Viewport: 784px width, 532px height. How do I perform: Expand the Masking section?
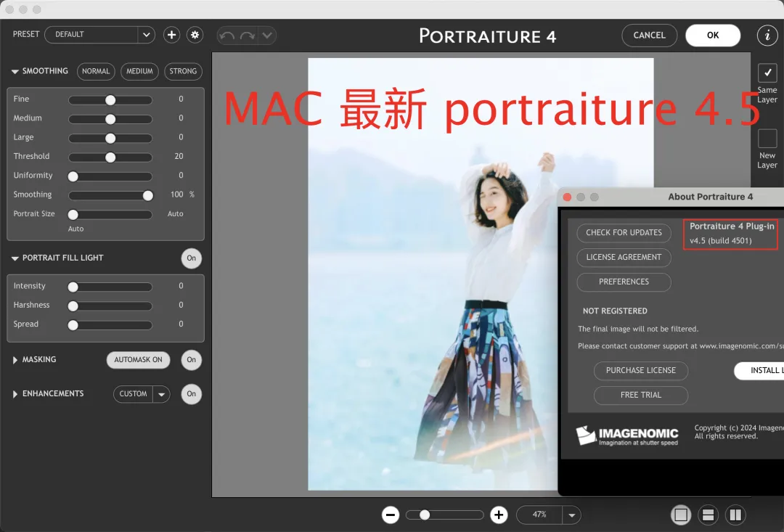15,360
